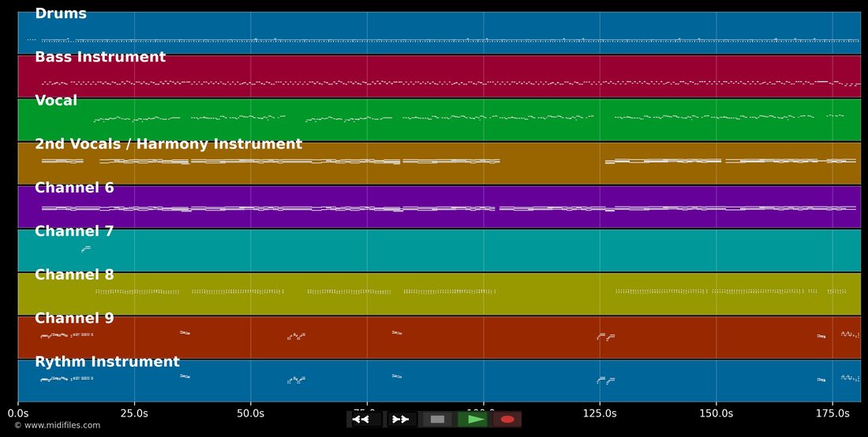The width and height of the screenshot is (868, 437).
Task: Select the purple Channel 6 track
Action: [439, 207]
